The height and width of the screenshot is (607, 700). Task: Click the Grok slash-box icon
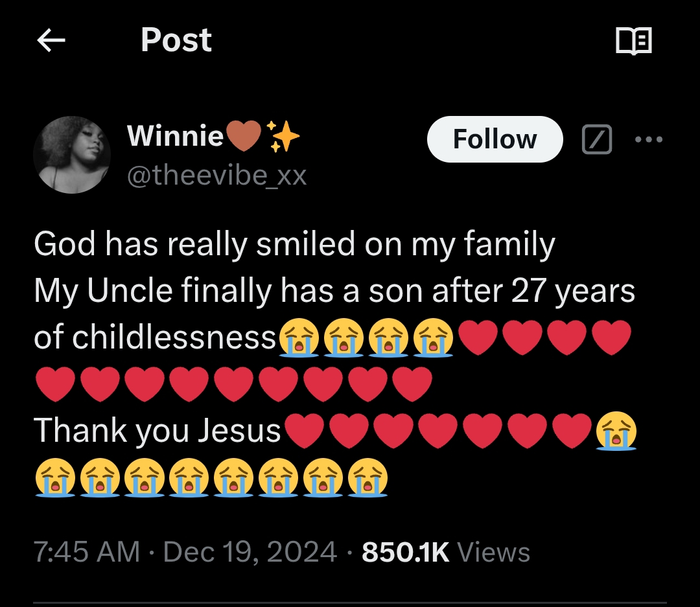[x=596, y=139]
